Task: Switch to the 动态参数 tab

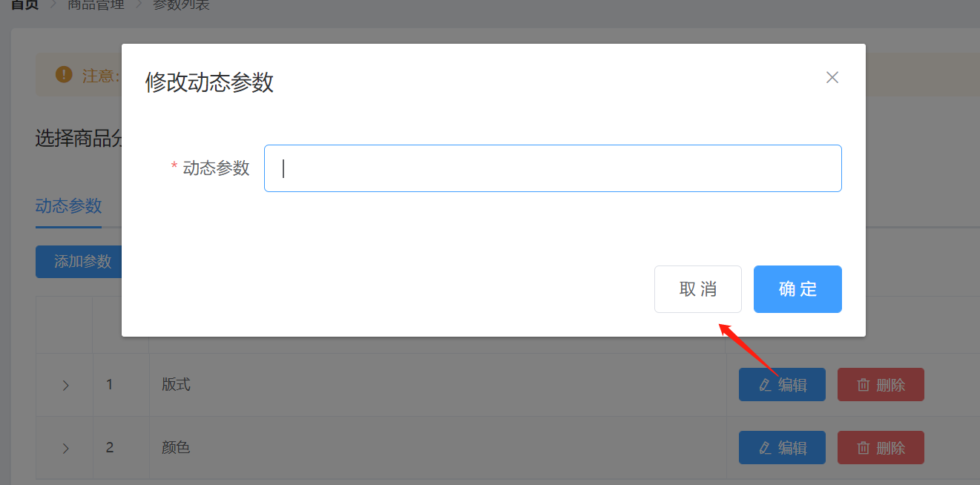Action: tap(68, 206)
